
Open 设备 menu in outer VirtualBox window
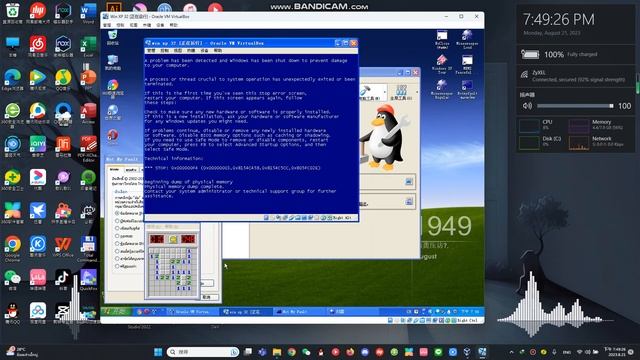pos(160,25)
